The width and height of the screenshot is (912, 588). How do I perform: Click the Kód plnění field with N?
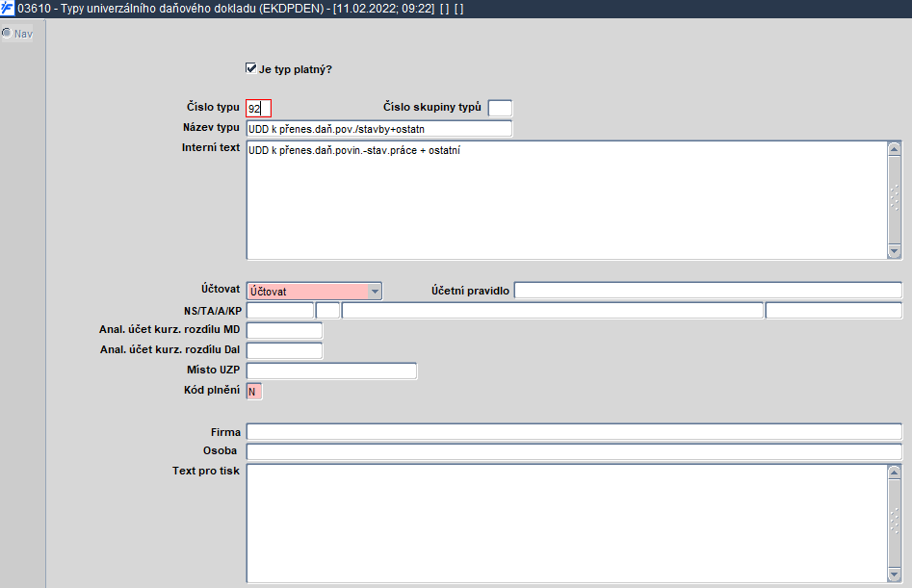[x=254, y=391]
